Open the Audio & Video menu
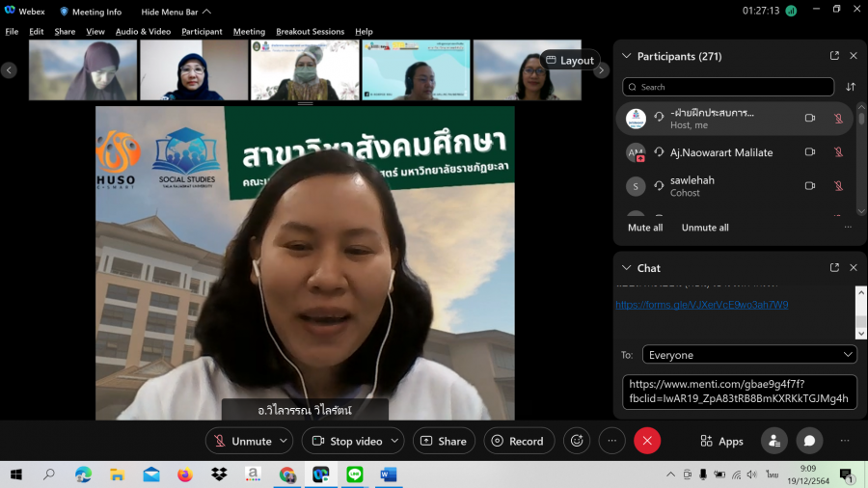This screenshot has height=488, width=868. click(143, 32)
